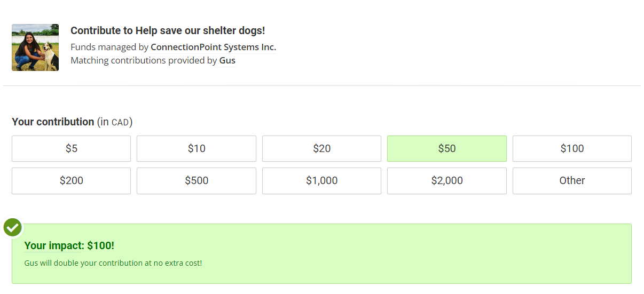
Task: Click the Gus matching sponsor name
Action: 227,60
